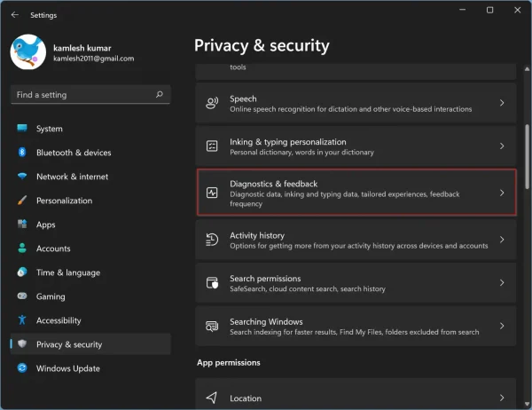The image size is (532, 410).
Task: Select the Windows Update label
Action: click(x=68, y=368)
